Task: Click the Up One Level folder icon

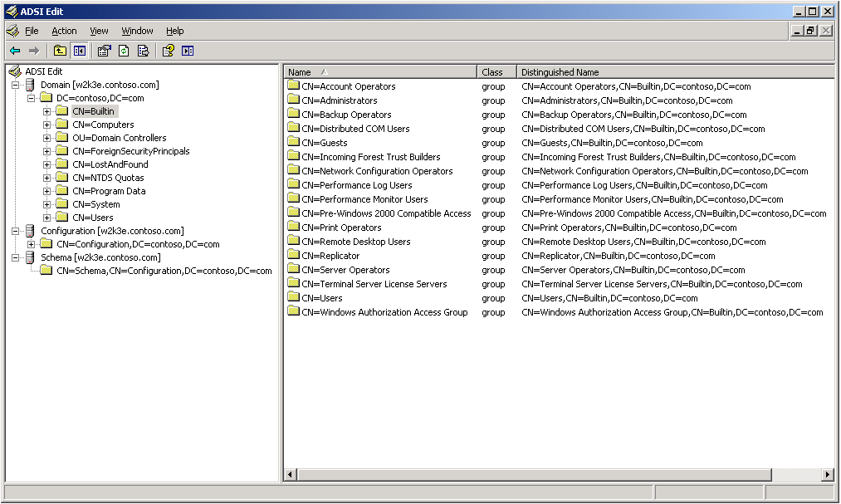Action: (60, 51)
